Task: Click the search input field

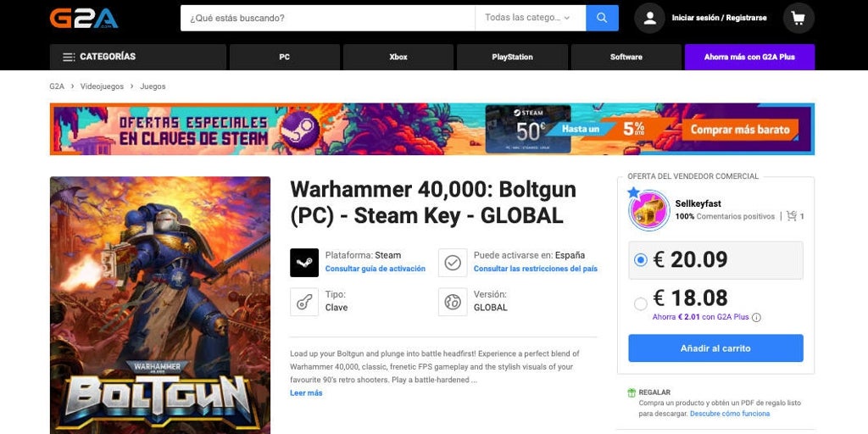Action: 328,19
